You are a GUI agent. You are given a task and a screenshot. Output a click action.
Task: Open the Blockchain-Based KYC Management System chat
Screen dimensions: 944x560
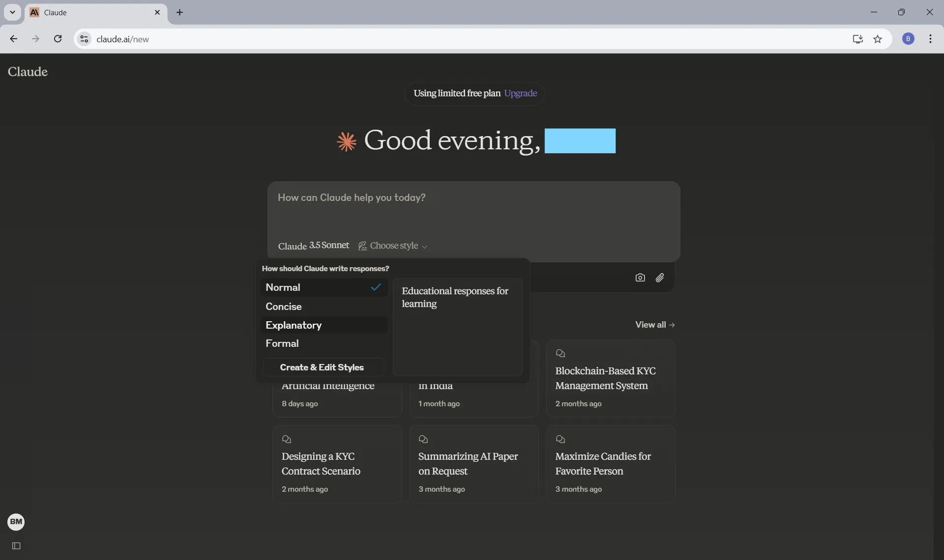click(x=610, y=378)
